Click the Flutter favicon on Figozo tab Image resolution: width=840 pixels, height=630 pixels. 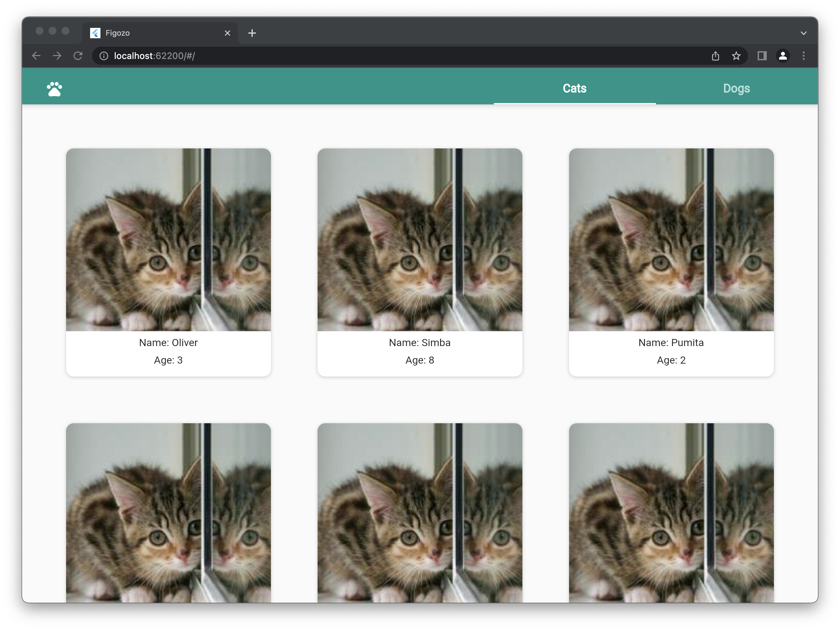95,33
